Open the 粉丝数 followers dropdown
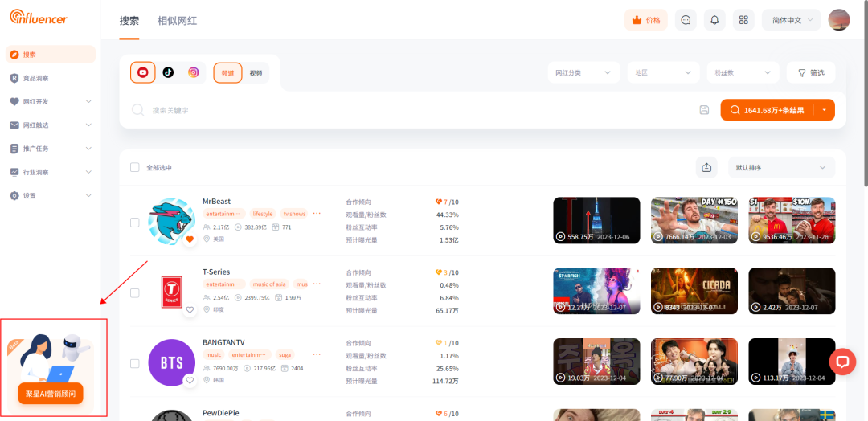The image size is (868, 421). click(743, 72)
